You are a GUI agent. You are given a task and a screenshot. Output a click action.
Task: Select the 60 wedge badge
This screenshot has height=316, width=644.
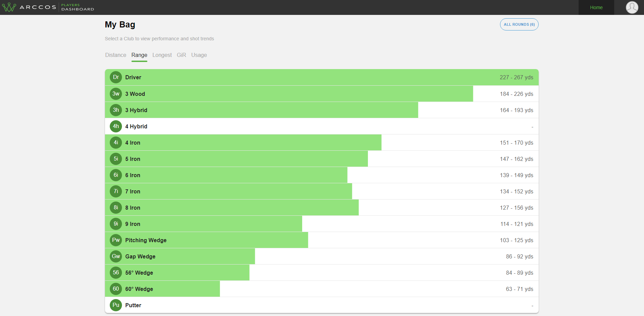tap(116, 289)
